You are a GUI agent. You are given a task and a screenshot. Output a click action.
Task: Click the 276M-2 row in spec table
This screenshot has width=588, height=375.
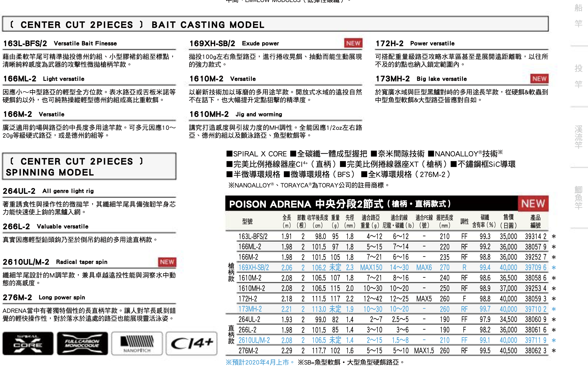(248, 351)
